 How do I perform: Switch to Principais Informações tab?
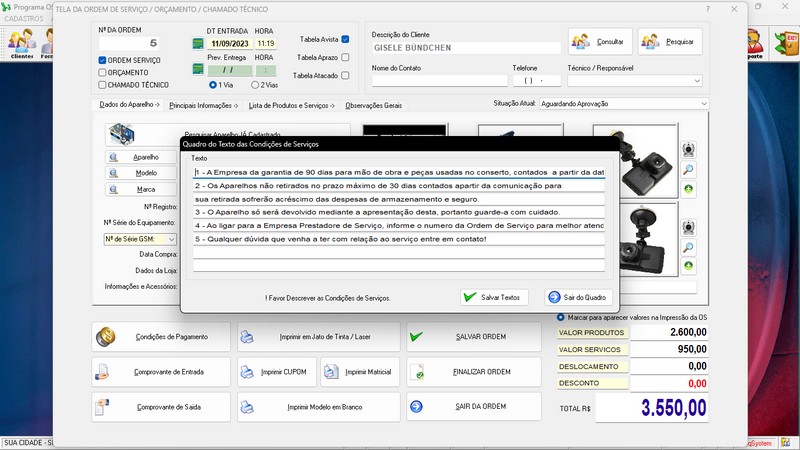click(x=204, y=105)
